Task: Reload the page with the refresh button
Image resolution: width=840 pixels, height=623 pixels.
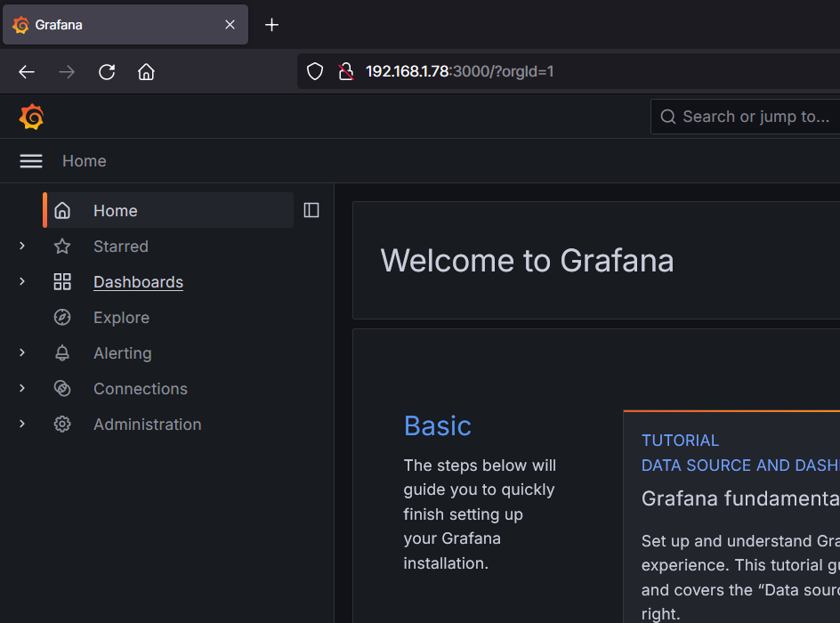Action: (x=107, y=72)
